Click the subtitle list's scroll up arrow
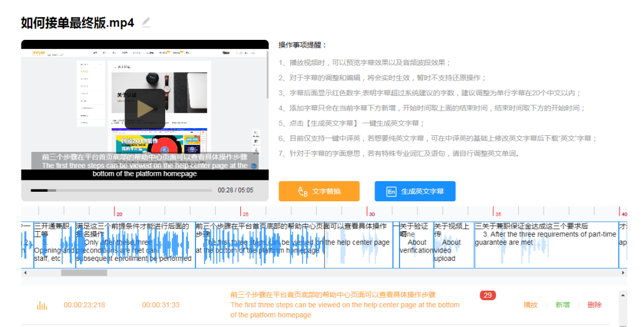 (x=624, y=295)
